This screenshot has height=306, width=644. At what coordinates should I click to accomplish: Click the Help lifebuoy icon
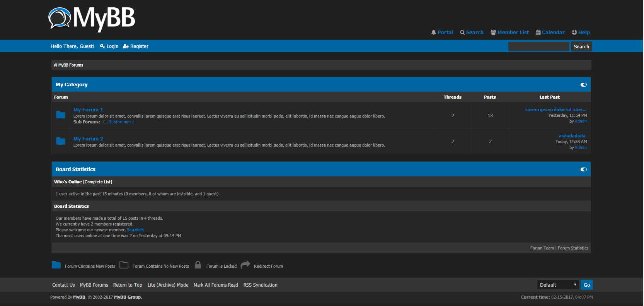(574, 32)
